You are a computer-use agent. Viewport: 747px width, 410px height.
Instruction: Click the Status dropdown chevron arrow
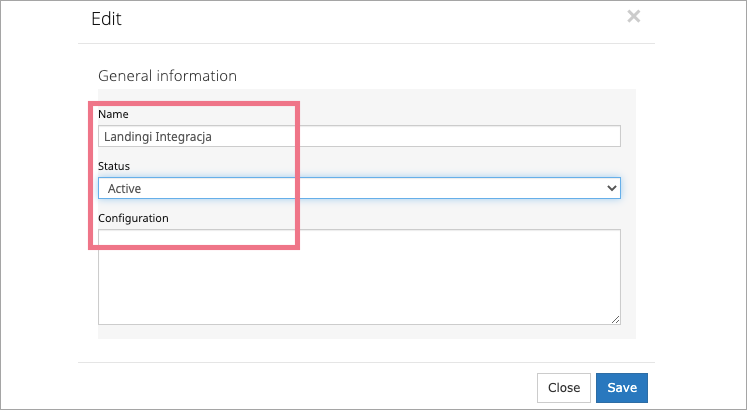pyautogui.click(x=612, y=187)
